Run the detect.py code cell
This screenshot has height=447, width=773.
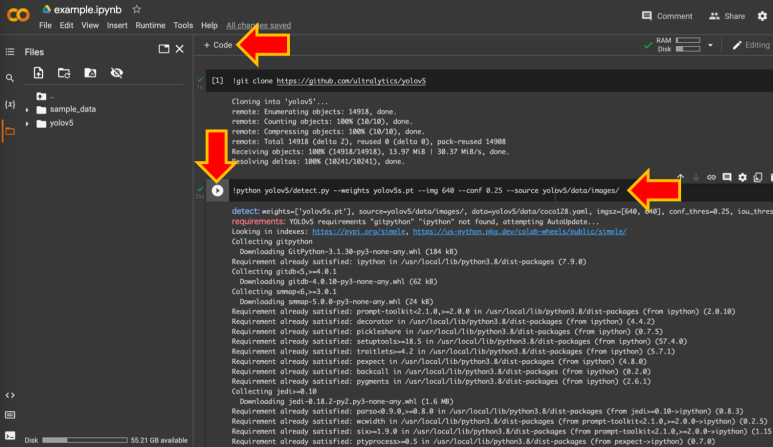click(217, 190)
